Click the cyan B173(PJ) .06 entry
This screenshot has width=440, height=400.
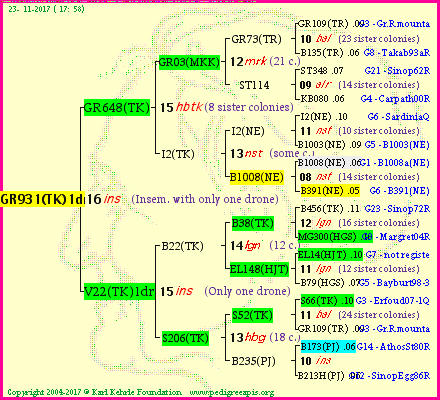tap(328, 347)
